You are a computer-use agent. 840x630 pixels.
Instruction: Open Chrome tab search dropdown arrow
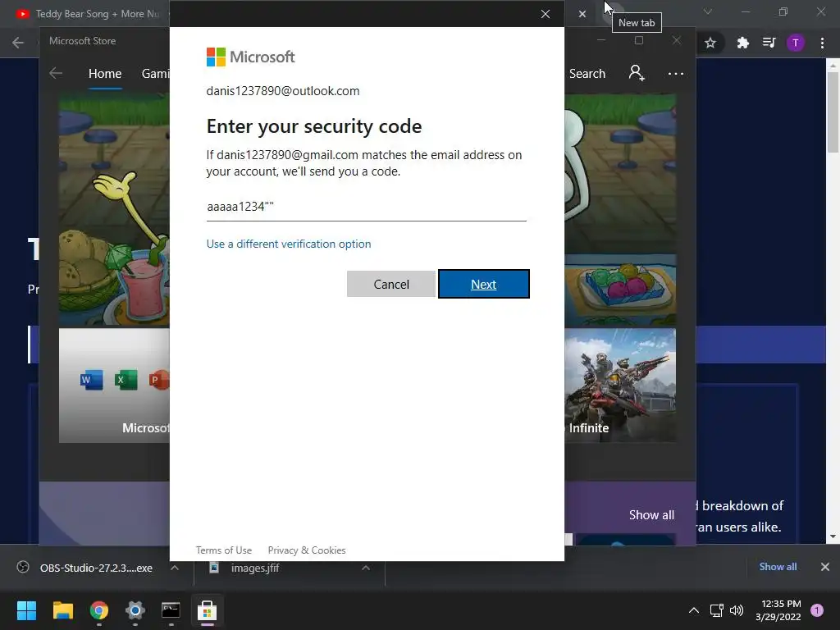point(708,11)
